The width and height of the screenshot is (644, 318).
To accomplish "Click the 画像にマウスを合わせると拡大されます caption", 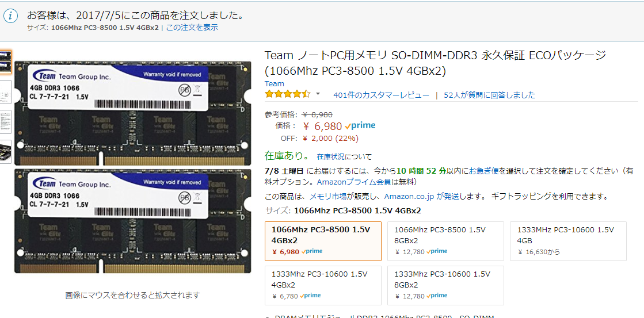I will [x=133, y=295].
